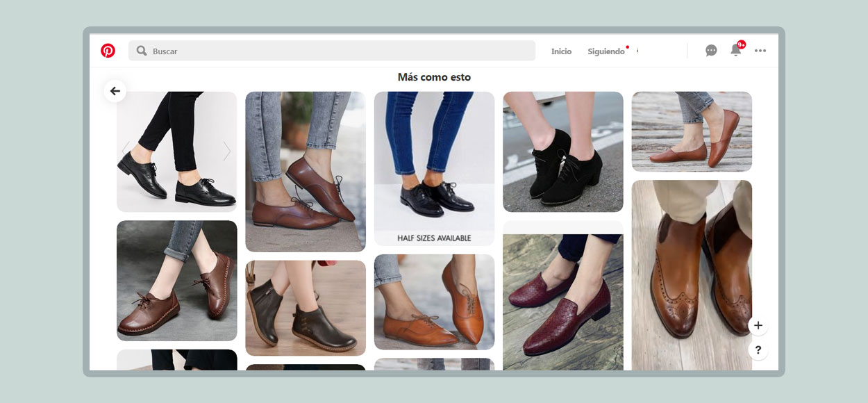
Task: Go back with the arrow button
Action: pos(115,91)
